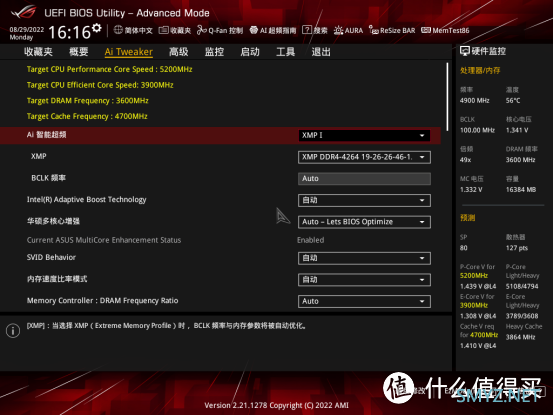Open AURA lighting icon
The height and width of the screenshot is (415, 553).
[x=338, y=30]
